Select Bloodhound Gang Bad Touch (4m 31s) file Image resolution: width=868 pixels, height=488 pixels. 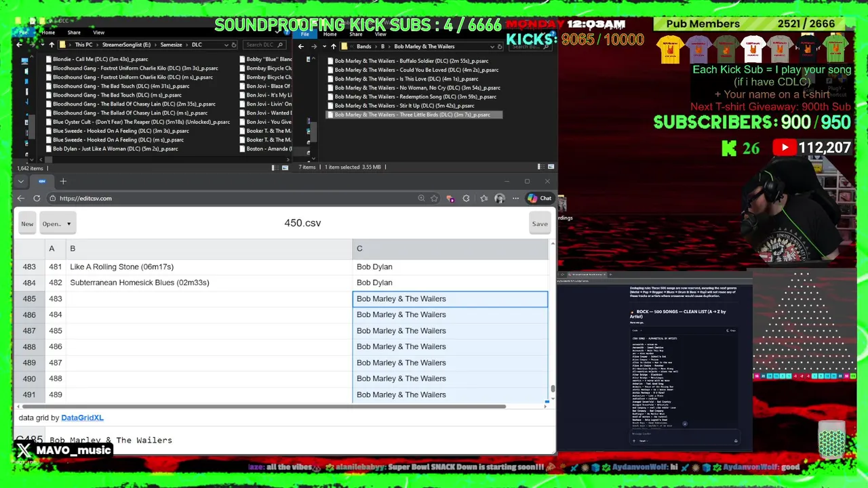pos(116,86)
